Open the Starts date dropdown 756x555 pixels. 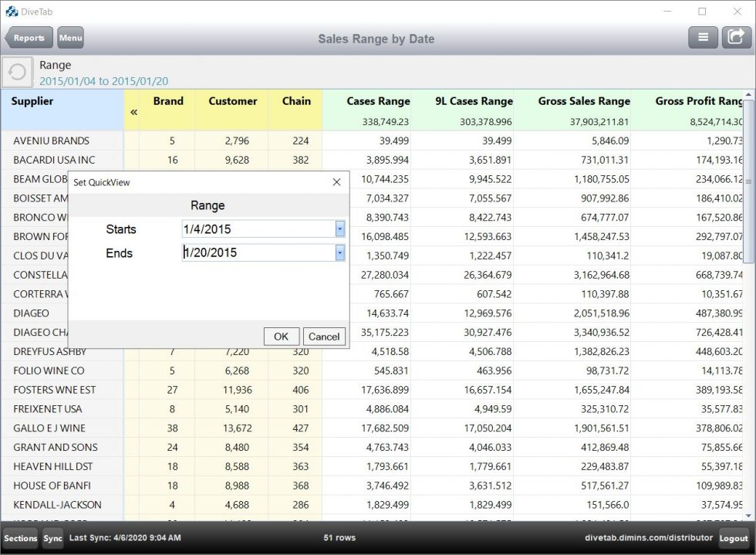tap(340, 229)
